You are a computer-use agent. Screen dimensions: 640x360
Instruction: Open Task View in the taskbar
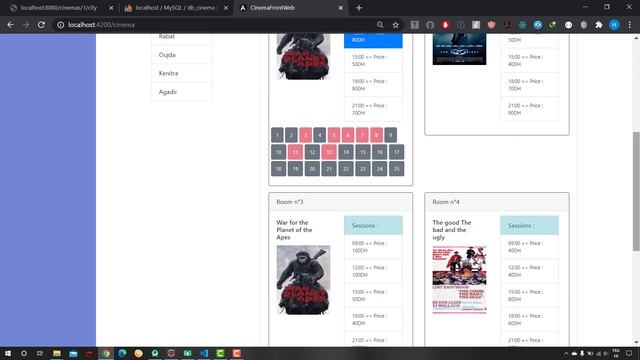pos(40,353)
